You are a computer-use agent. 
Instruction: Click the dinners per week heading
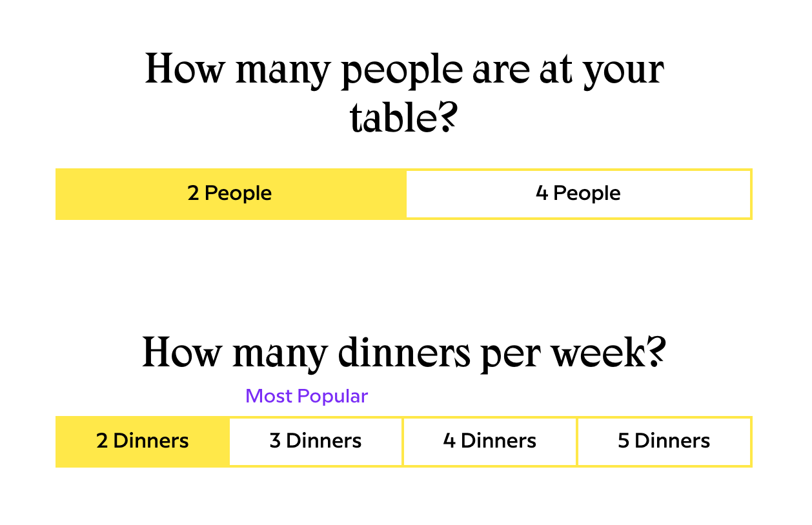click(x=404, y=353)
